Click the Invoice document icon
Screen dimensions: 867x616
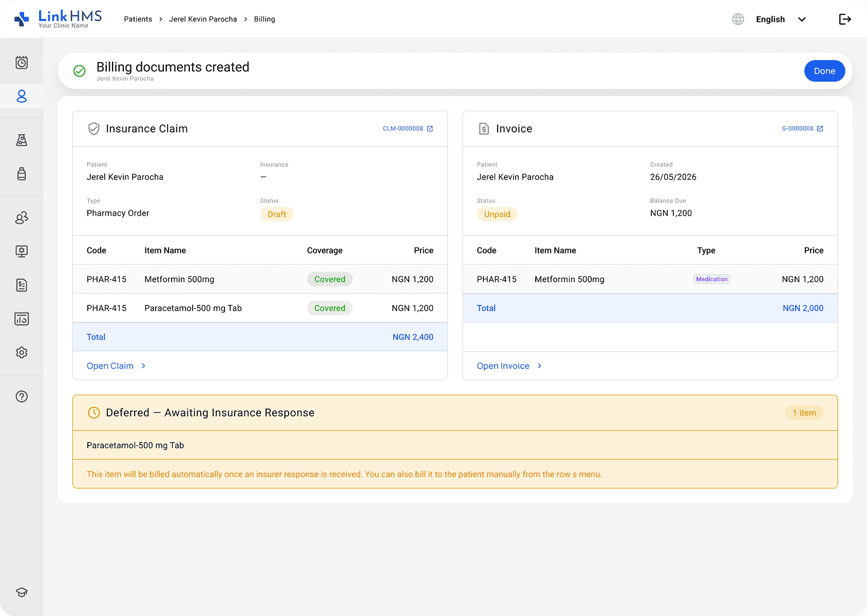click(x=484, y=129)
